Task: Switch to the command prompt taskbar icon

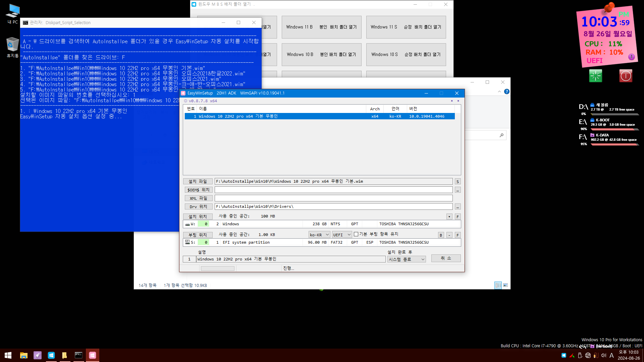Action: (78, 355)
